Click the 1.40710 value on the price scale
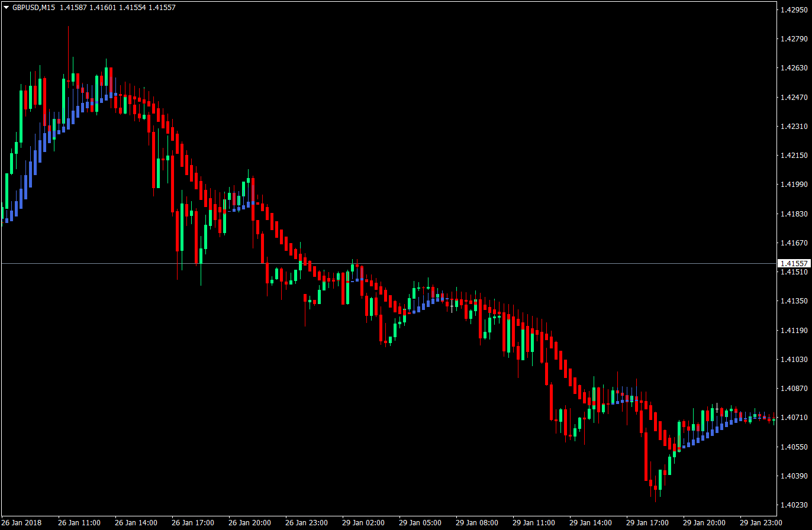This screenshot has height=530, width=812. pyautogui.click(x=795, y=418)
